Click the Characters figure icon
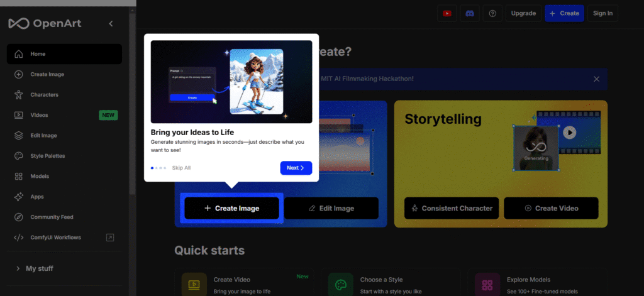Screen dimensions: 644x296 18,95
